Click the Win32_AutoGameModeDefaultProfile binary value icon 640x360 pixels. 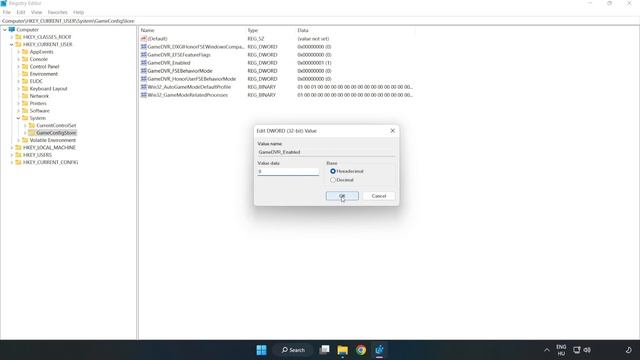[144, 87]
